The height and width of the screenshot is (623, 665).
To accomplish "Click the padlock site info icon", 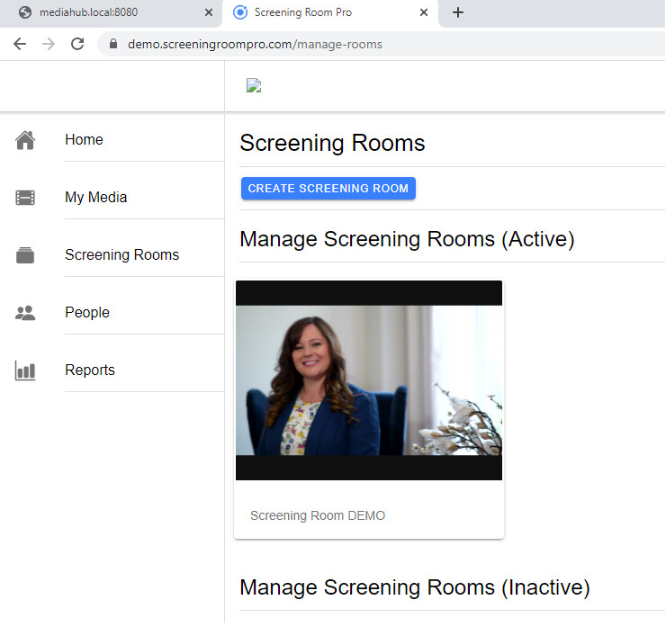I will tap(113, 44).
